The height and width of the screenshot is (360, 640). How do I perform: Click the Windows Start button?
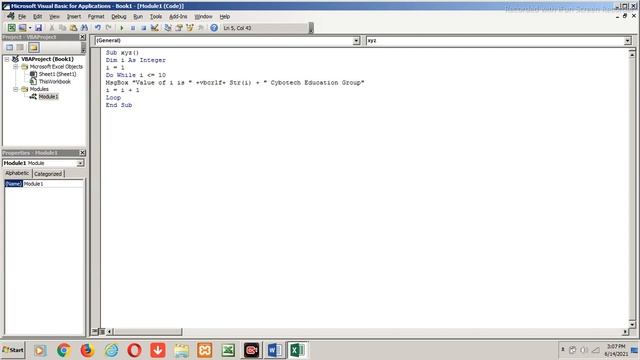[x=13, y=350]
